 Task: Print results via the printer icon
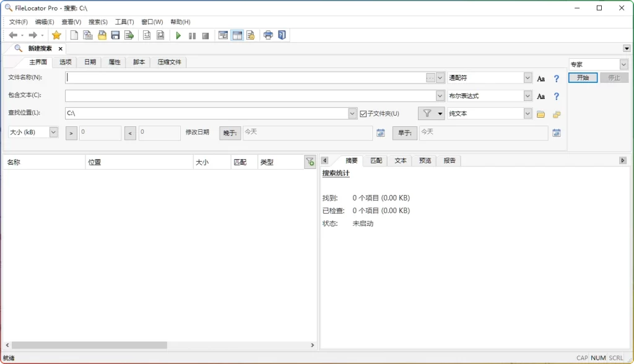[267, 35]
